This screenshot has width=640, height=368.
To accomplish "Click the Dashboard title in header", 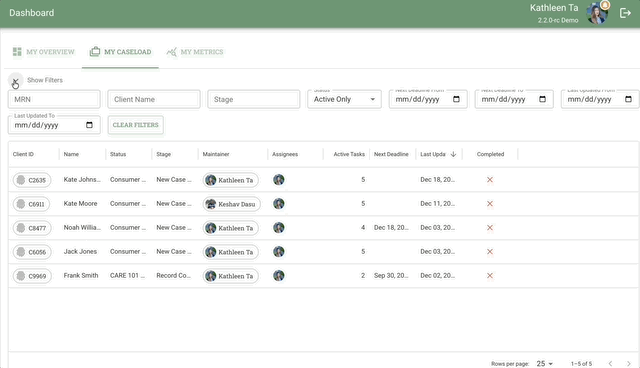I will [x=31, y=13].
